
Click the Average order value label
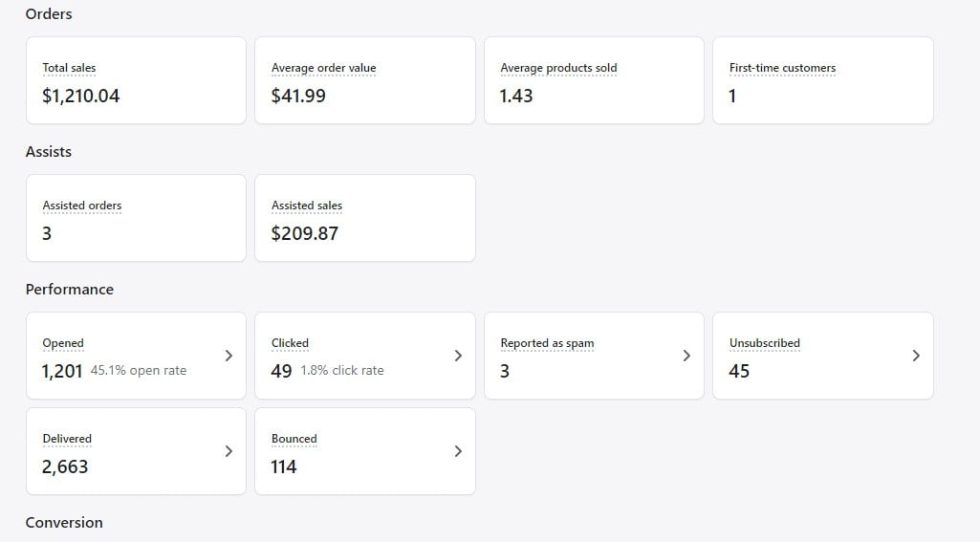323,68
